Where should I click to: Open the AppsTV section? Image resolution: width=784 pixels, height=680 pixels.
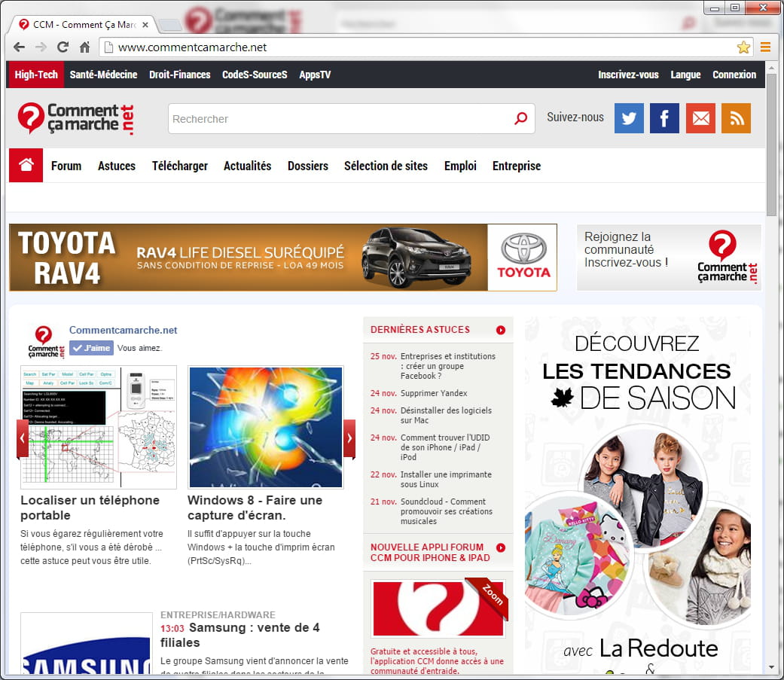pyautogui.click(x=315, y=75)
